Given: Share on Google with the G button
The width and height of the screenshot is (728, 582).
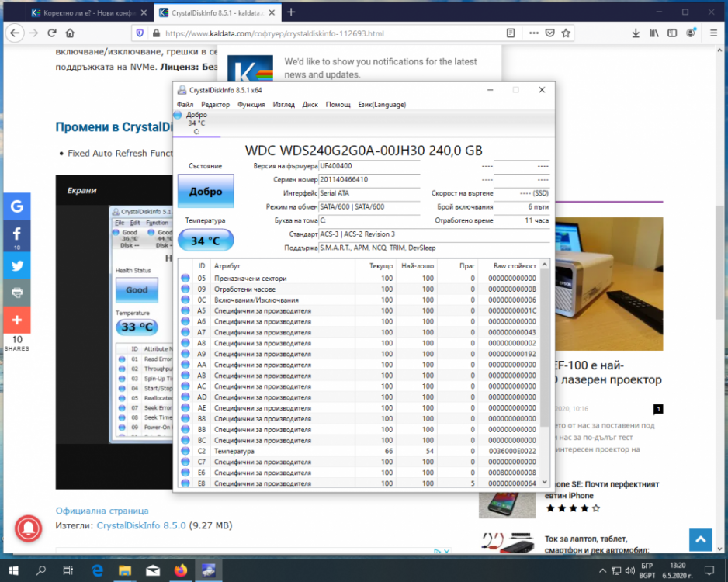Looking at the screenshot, I should point(17,206).
